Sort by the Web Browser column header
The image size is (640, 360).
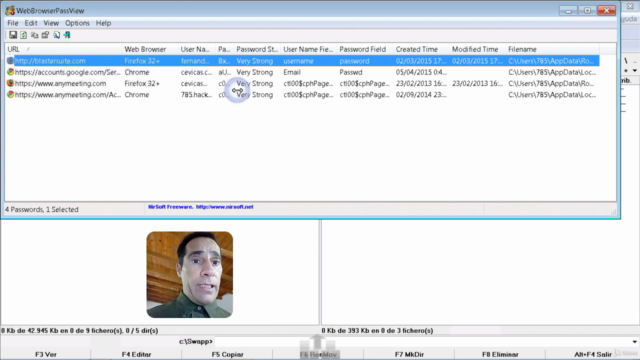[150, 49]
